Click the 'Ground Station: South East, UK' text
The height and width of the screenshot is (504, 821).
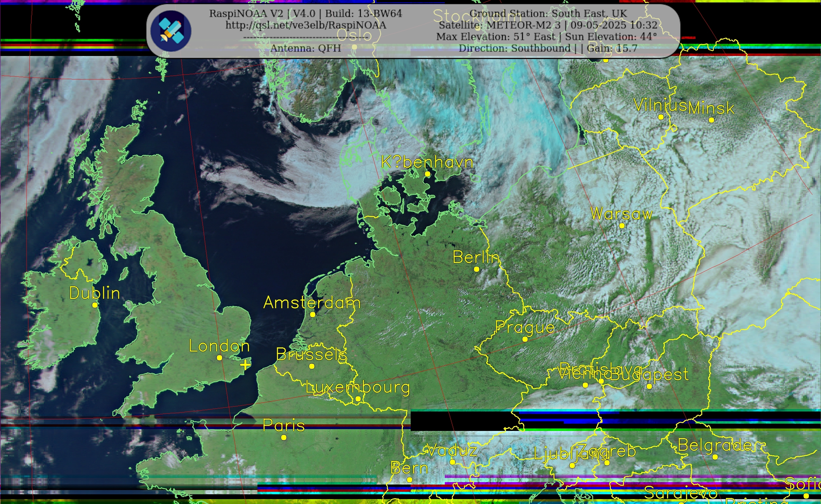548,14
